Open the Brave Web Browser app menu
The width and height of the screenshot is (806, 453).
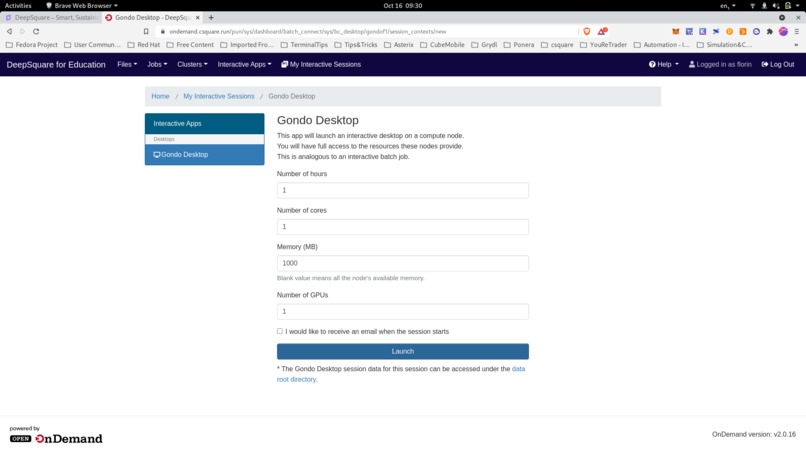pyautogui.click(x=82, y=6)
